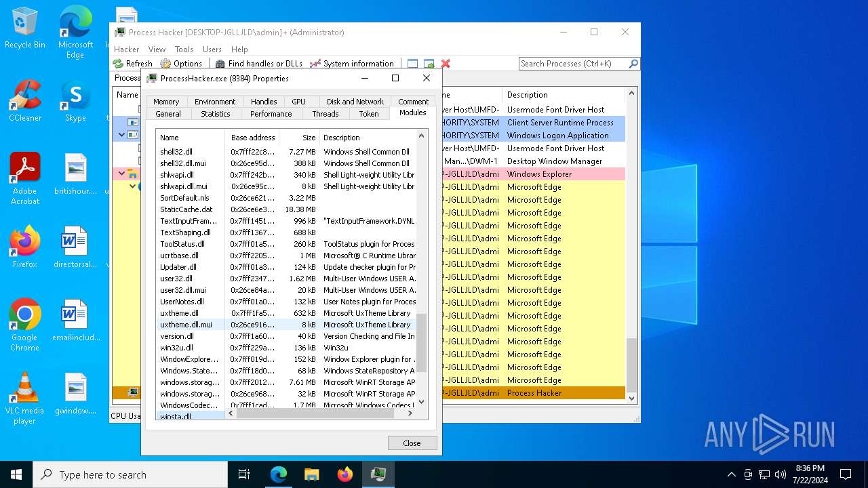Open the View menu
This screenshot has width=868, height=488.
157,49
